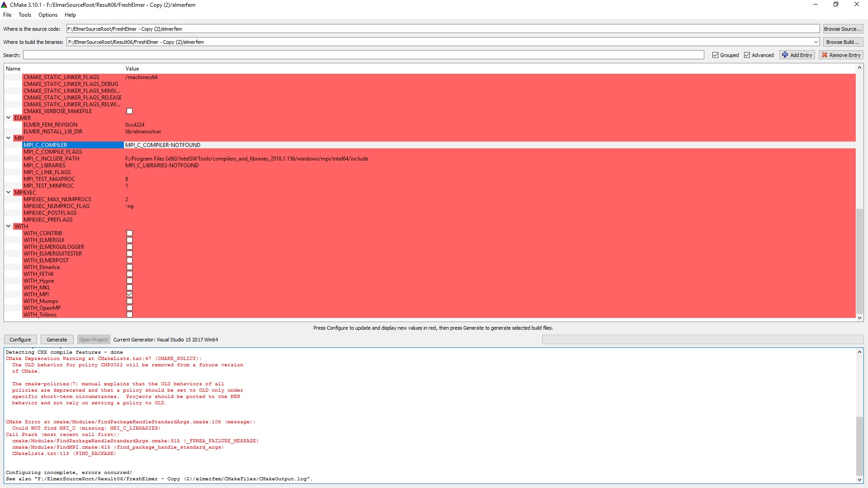Click the source code path field
The height and width of the screenshot is (488, 868).
point(443,29)
